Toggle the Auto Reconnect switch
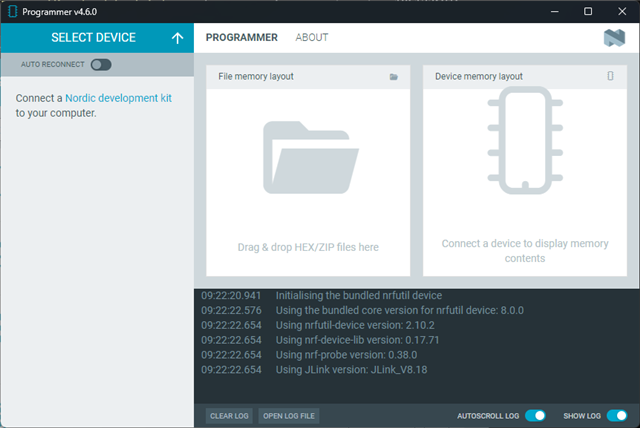The width and height of the screenshot is (640, 428). [x=101, y=64]
